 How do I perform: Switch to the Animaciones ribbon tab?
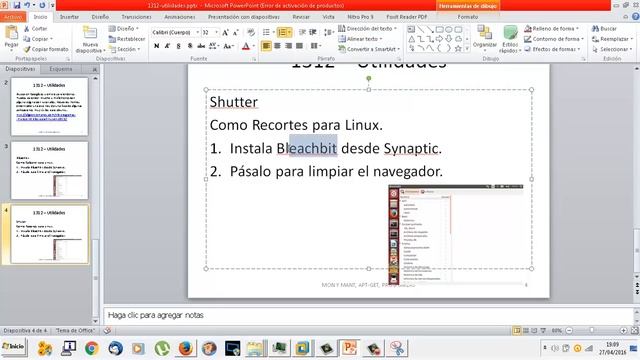click(180, 17)
